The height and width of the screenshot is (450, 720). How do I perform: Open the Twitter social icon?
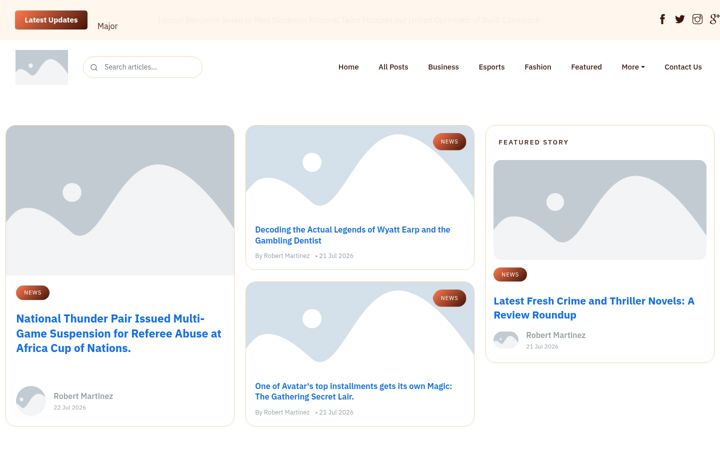pos(680,19)
